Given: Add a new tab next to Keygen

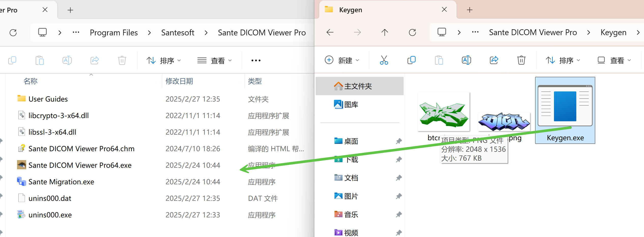Looking at the screenshot, I should point(470,10).
